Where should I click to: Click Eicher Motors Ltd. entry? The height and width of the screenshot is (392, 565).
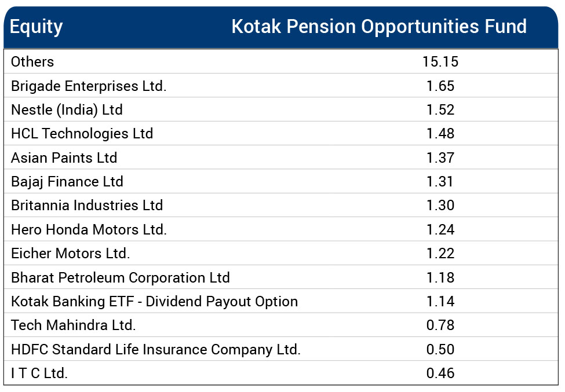pos(71,254)
